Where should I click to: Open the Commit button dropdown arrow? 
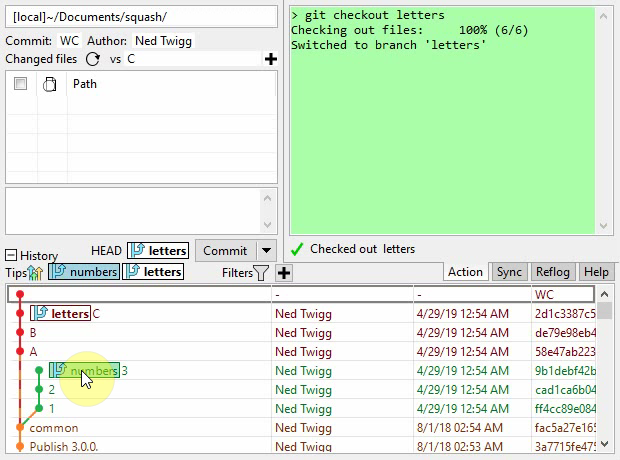pos(266,250)
